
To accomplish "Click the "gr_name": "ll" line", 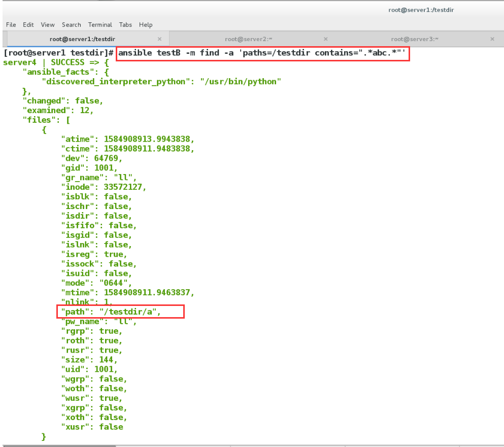I will [98, 178].
